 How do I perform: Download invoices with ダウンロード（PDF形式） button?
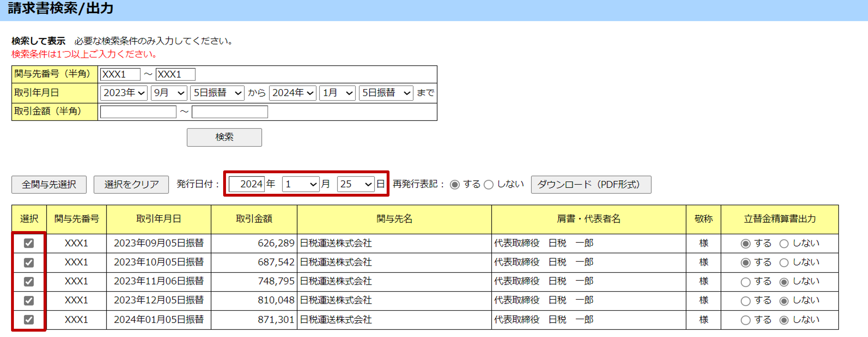click(x=591, y=185)
